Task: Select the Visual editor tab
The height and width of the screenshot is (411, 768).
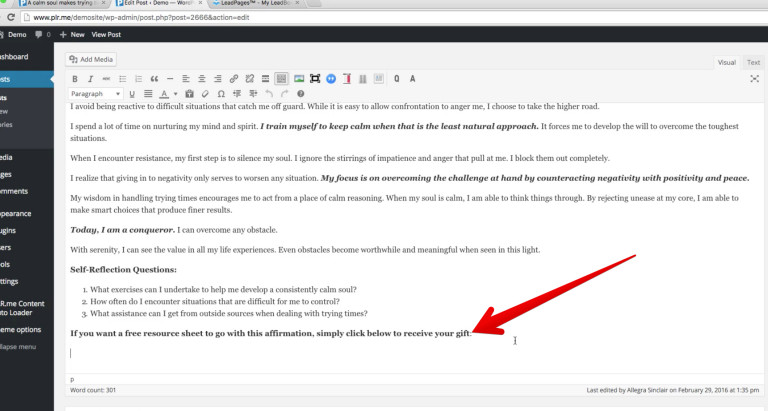Action: (x=726, y=62)
